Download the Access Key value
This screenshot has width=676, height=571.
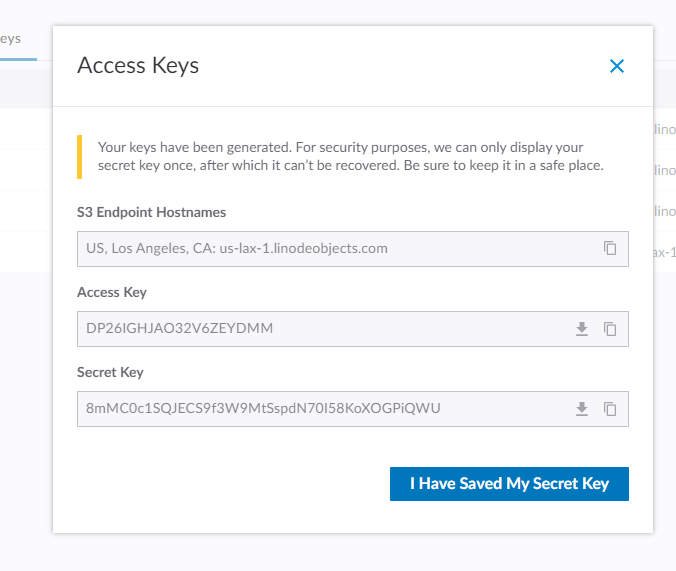[x=582, y=328]
